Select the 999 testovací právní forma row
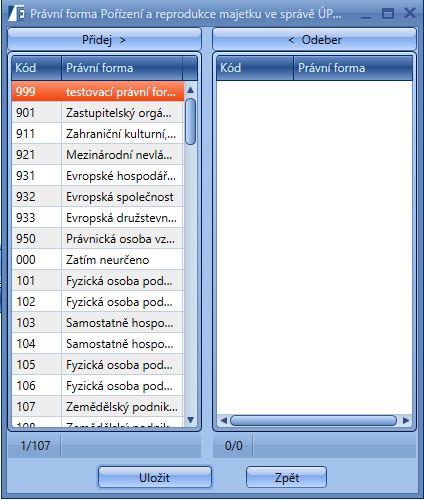The height and width of the screenshot is (500, 424). tap(98, 91)
